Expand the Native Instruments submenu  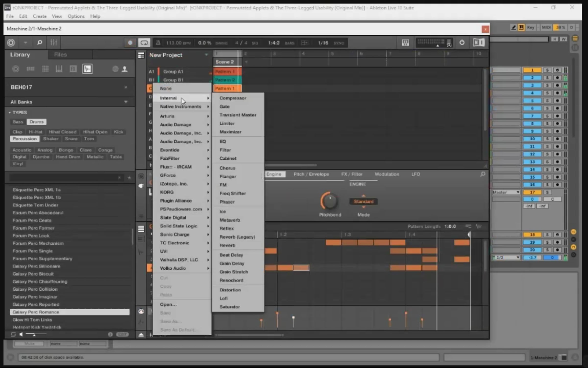(181, 106)
